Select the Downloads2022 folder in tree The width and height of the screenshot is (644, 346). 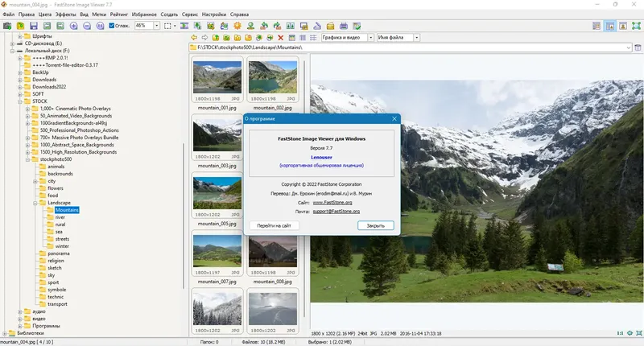pyautogui.click(x=49, y=87)
